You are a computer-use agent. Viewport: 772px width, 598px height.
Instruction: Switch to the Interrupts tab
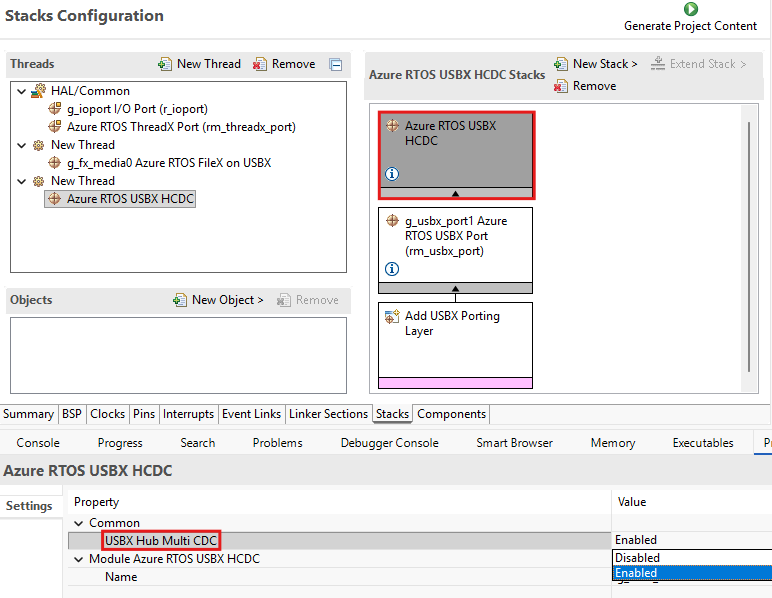188,414
